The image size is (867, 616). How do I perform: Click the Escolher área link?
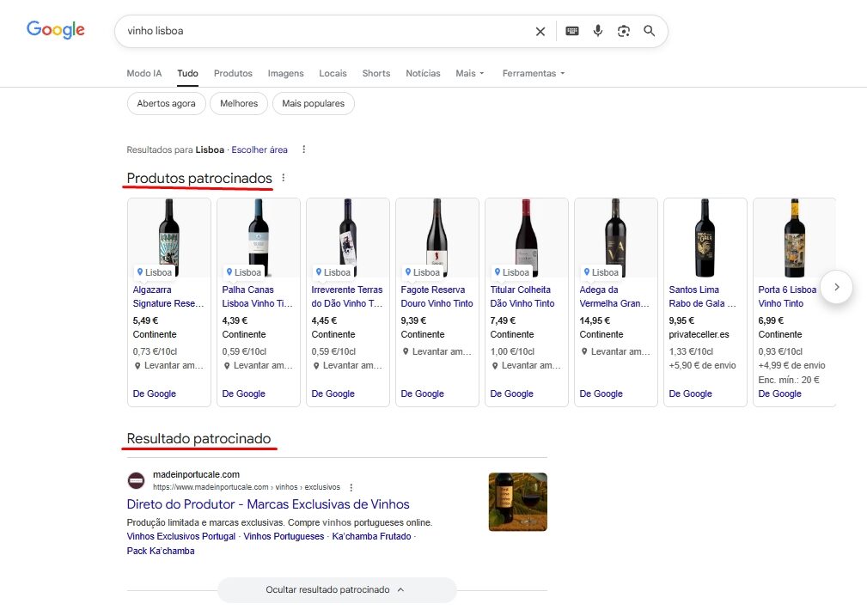[x=259, y=149]
